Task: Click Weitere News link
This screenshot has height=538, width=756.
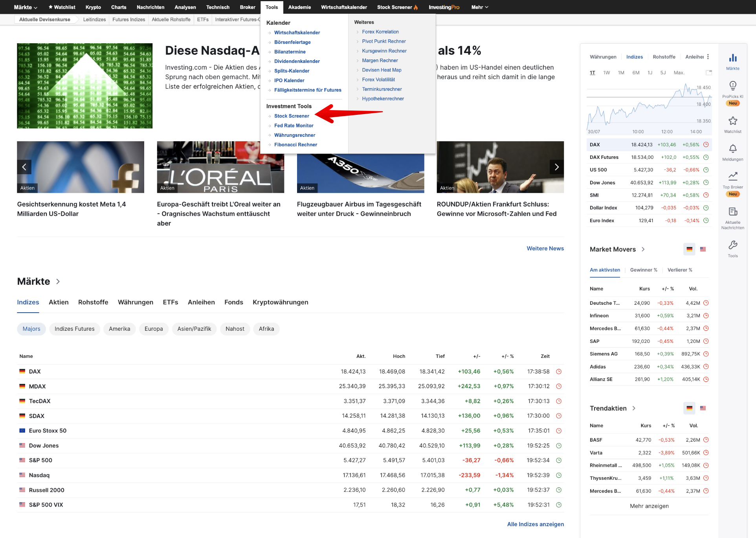Action: tap(545, 249)
